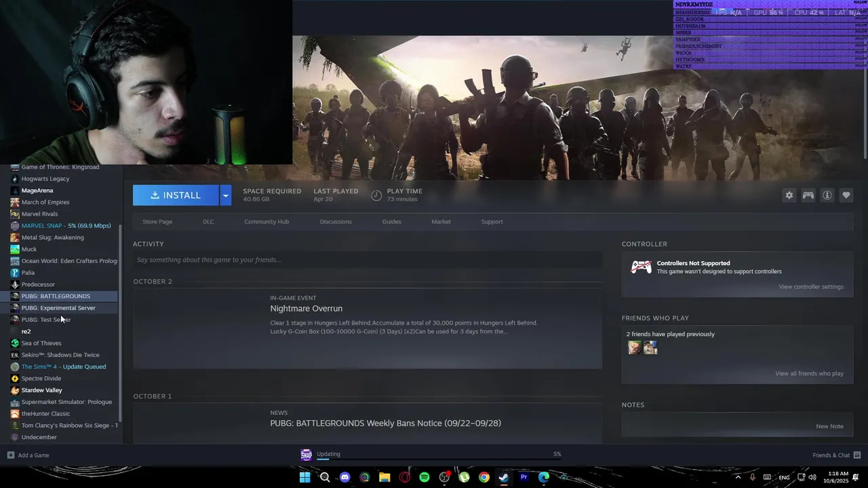
Task: Open File Explorer from taskbar
Action: [384, 477]
